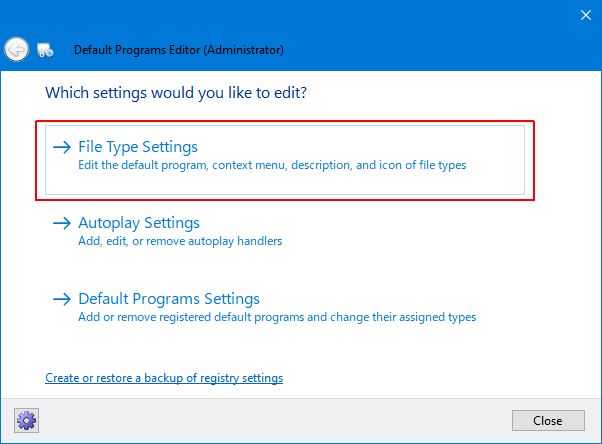Click the back arrow button
Viewport: 602px width, 444px height.
tap(16, 49)
